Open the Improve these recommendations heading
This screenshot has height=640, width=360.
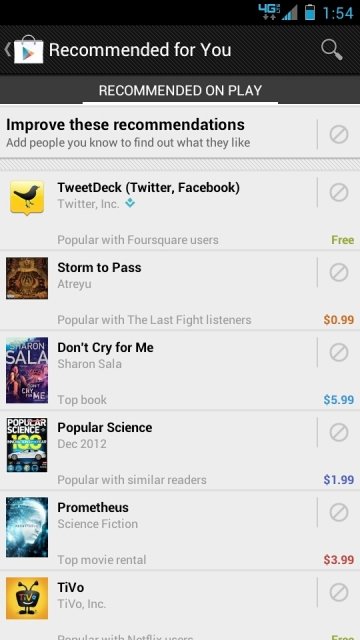(x=125, y=124)
